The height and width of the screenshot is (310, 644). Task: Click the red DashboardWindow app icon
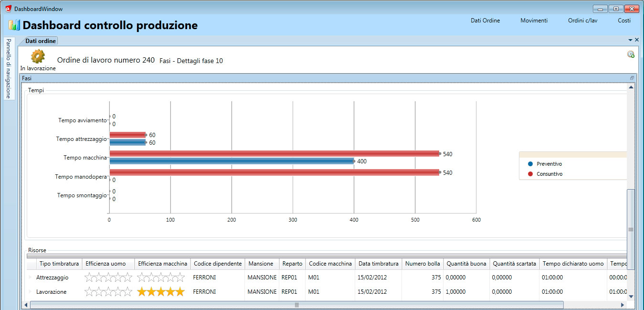[x=8, y=9]
